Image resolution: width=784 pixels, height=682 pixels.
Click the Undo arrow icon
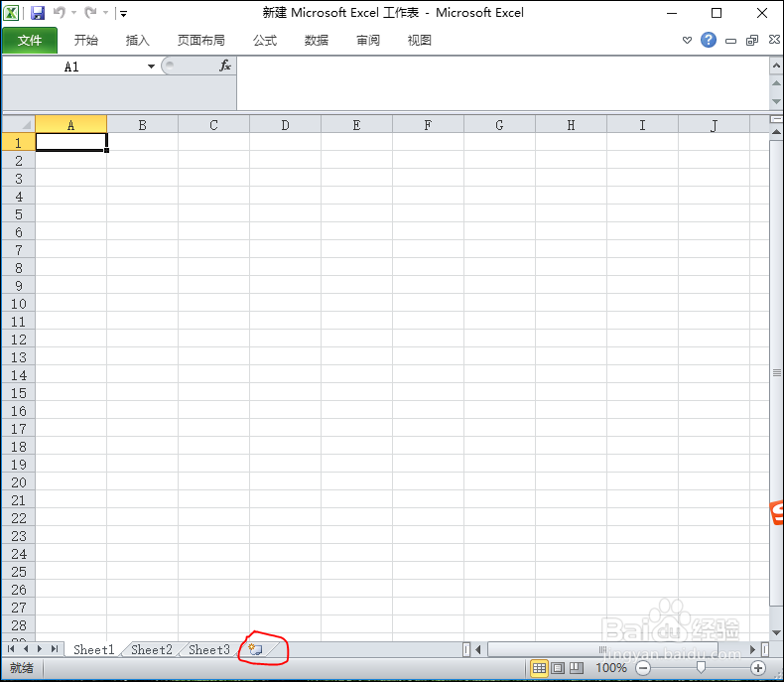tap(59, 13)
